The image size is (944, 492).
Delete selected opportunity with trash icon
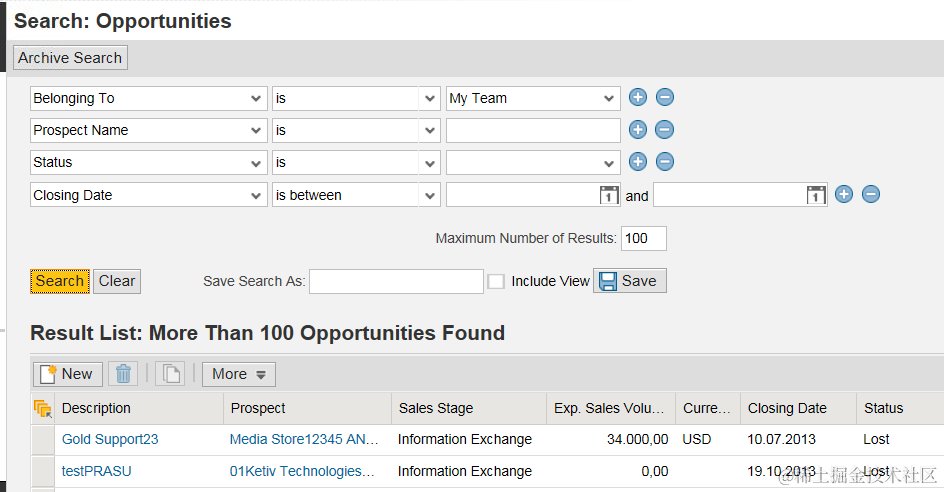[x=123, y=374]
